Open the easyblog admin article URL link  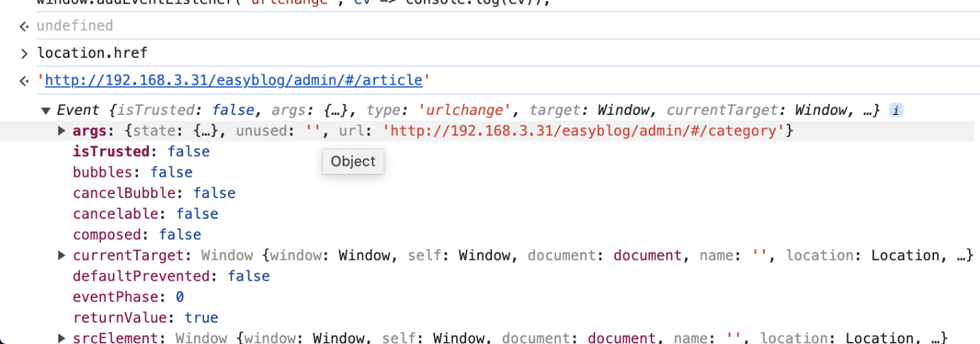(x=234, y=80)
